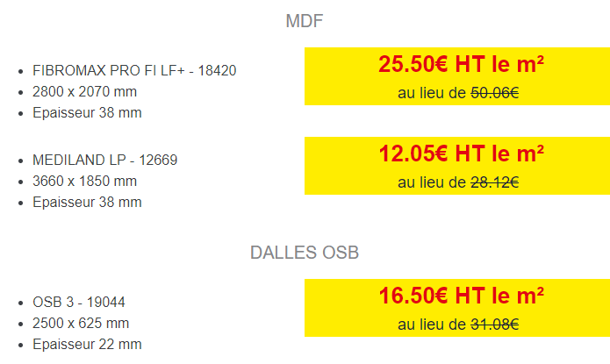The height and width of the screenshot is (364, 610).
Task: Select the FIBROMAX PRO FI LF+ - 18420 text
Action: point(134,71)
